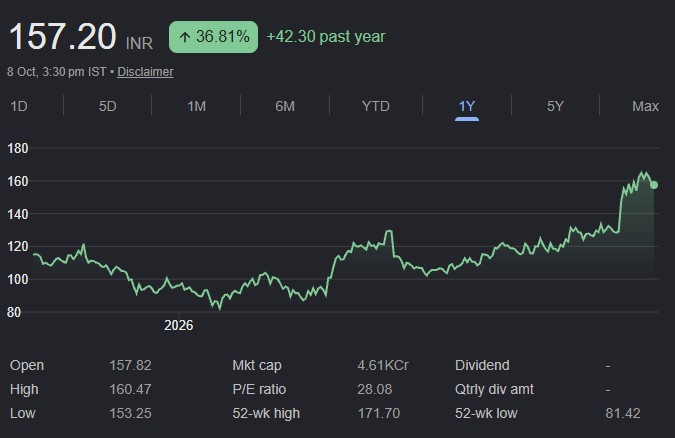Click the INR currency label
This screenshot has height=438, width=675.
coord(139,43)
